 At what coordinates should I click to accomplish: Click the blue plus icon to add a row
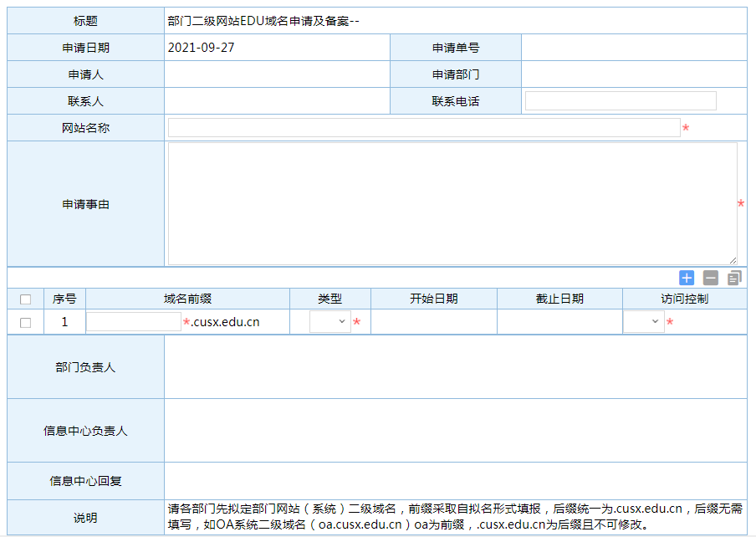click(687, 278)
